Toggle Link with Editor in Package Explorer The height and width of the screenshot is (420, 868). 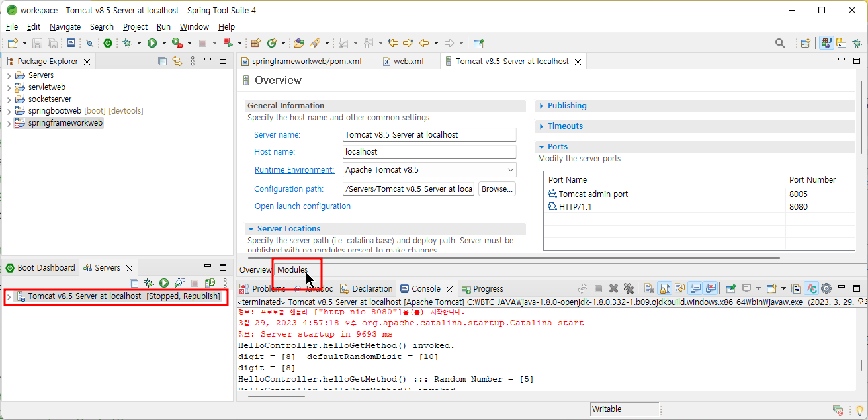click(x=177, y=61)
